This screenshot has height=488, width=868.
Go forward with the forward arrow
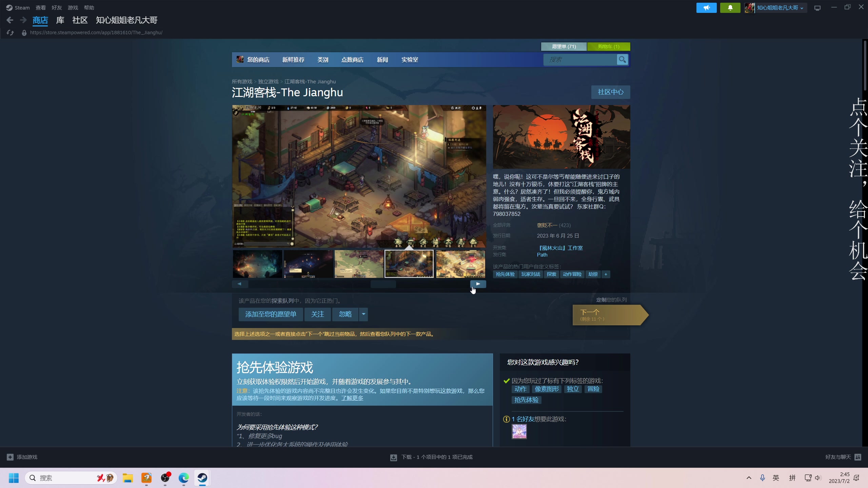coord(23,20)
